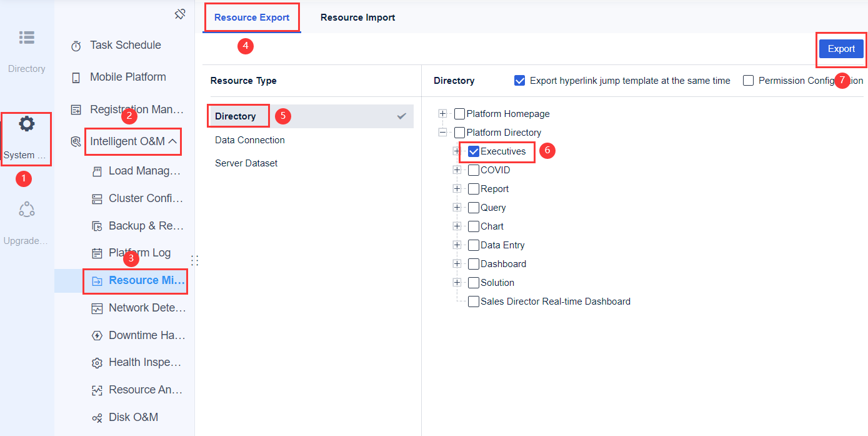The image size is (868, 436).
Task: Click the blue Export button
Action: click(x=841, y=49)
